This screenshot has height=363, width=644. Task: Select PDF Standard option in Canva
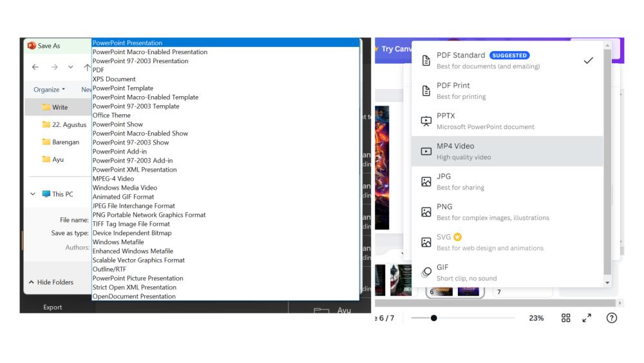point(507,61)
